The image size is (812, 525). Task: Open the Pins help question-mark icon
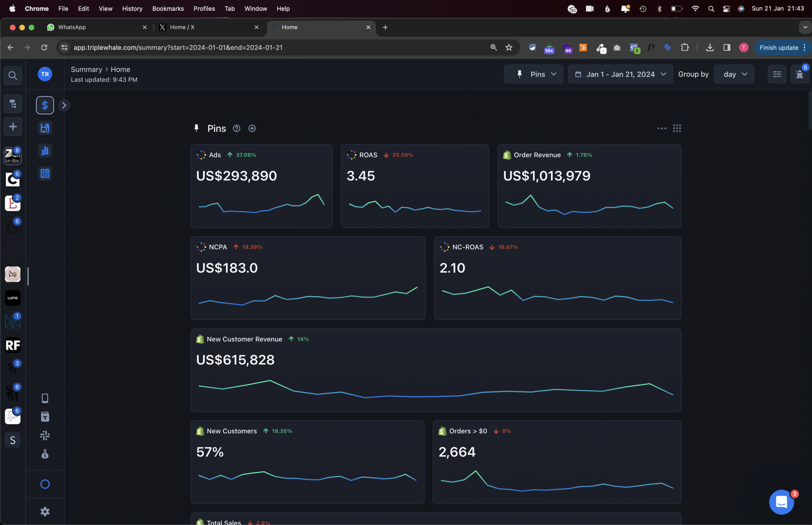(237, 128)
